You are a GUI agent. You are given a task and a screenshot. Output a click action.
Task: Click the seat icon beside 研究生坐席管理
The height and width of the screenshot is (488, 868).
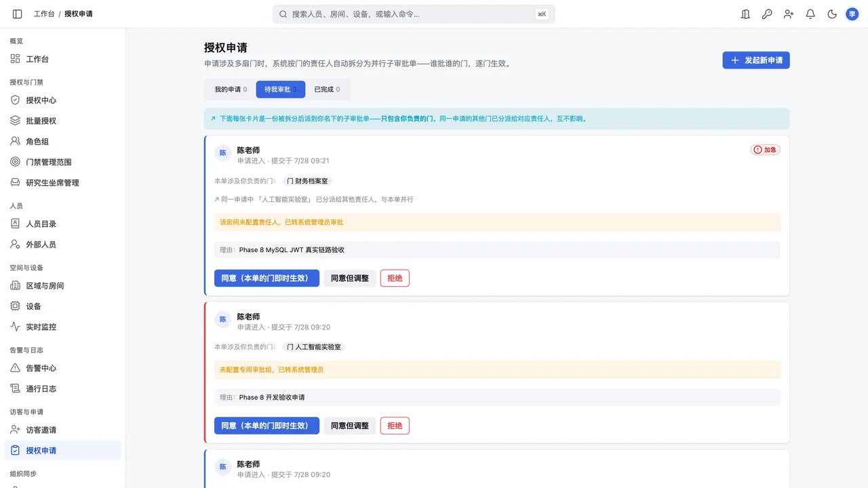click(x=15, y=182)
